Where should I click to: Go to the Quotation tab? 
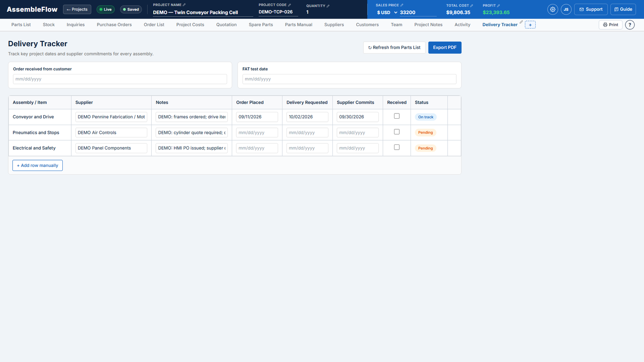click(226, 25)
